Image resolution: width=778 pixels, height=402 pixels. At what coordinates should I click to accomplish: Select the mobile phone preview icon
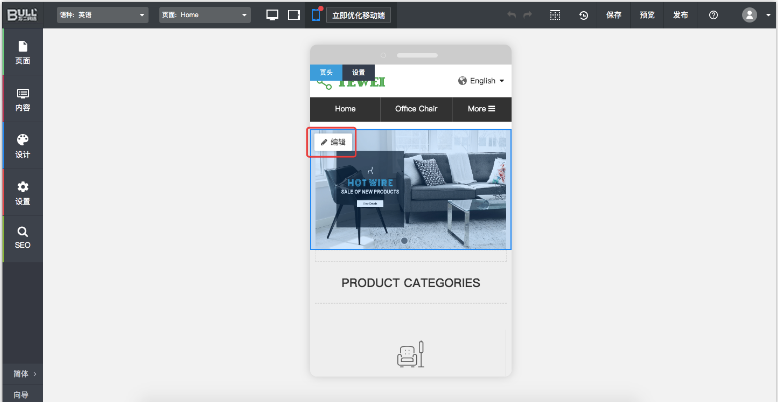pos(316,15)
